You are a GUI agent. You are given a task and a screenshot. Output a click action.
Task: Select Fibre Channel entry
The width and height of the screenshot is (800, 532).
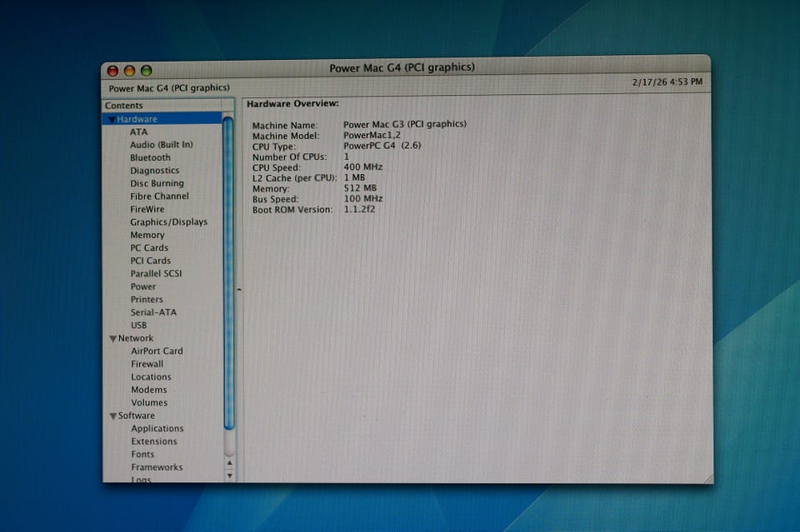[159, 196]
